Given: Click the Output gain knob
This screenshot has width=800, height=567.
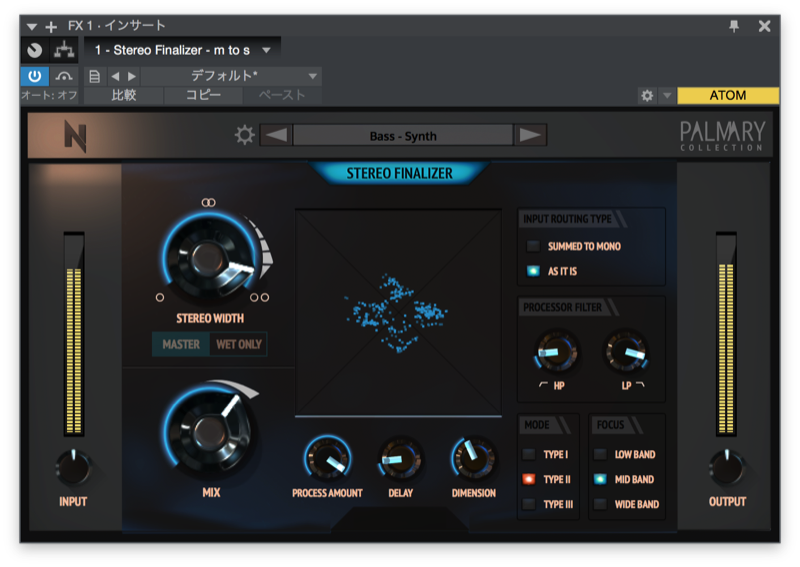Looking at the screenshot, I should (727, 467).
